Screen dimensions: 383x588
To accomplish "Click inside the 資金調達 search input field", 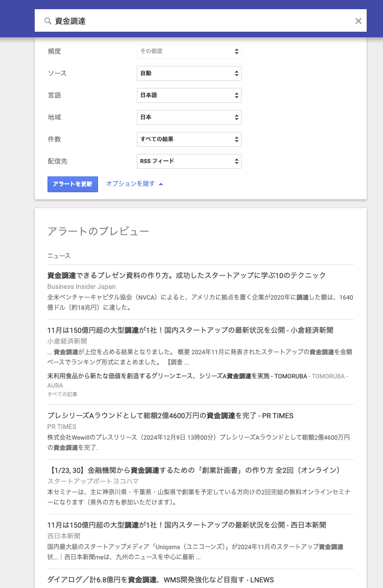I will point(153,21).
